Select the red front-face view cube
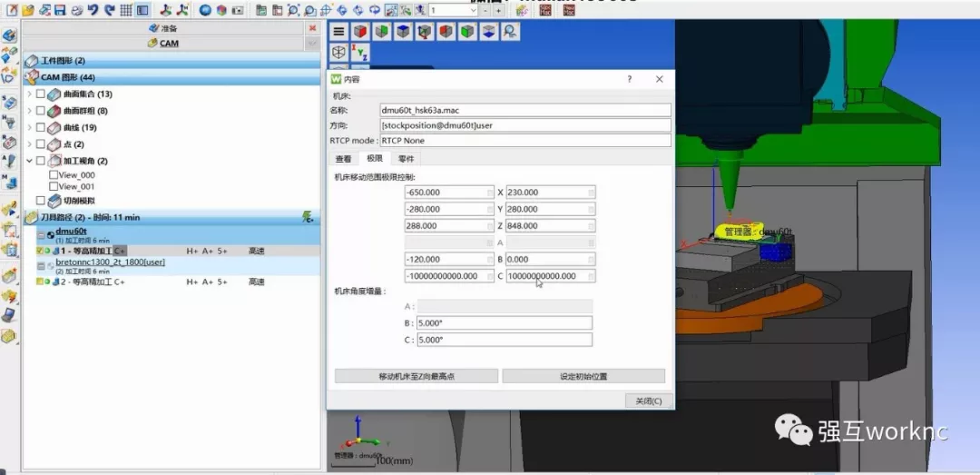The width and height of the screenshot is (980, 475). [x=360, y=31]
